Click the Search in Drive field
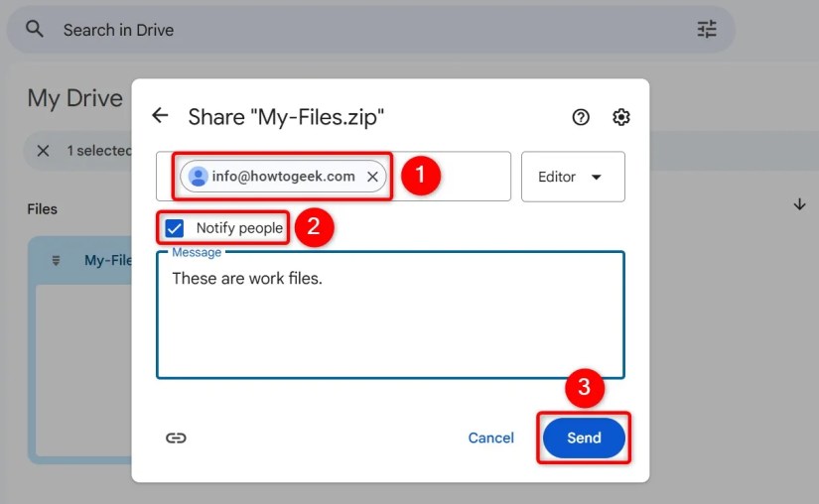 click(x=371, y=30)
